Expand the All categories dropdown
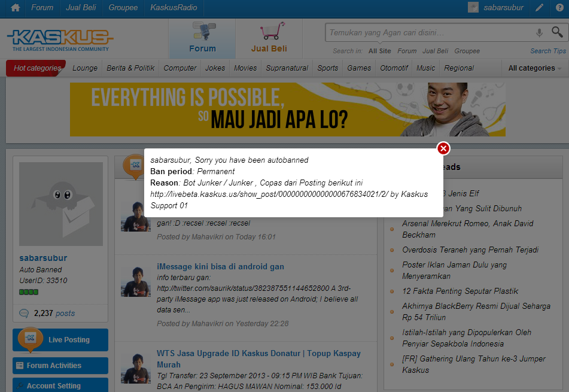This screenshot has height=392, width=569. [x=535, y=68]
